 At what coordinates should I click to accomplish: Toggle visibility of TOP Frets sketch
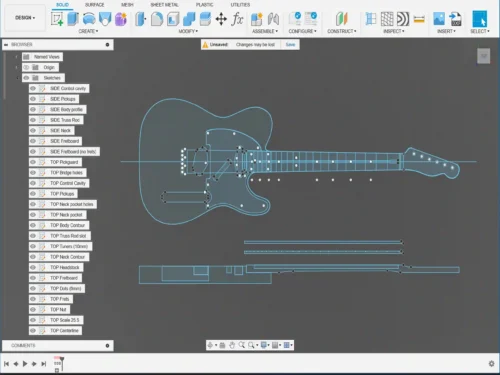click(x=33, y=299)
